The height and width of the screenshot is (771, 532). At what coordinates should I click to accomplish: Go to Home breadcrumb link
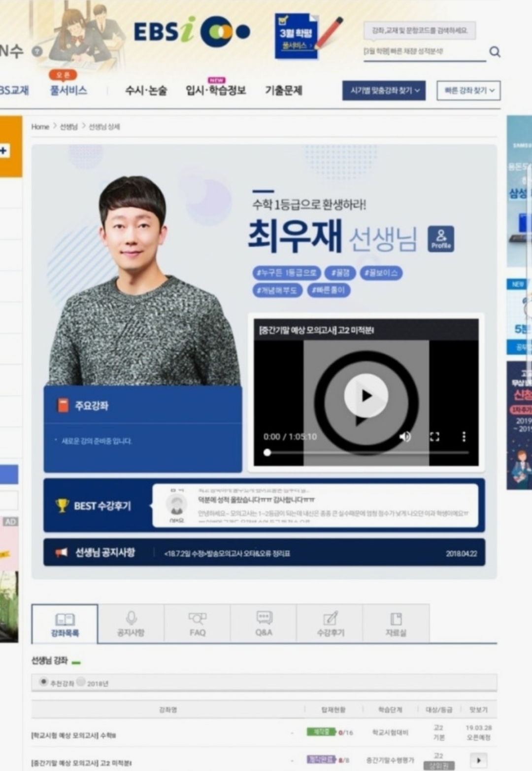click(x=40, y=127)
